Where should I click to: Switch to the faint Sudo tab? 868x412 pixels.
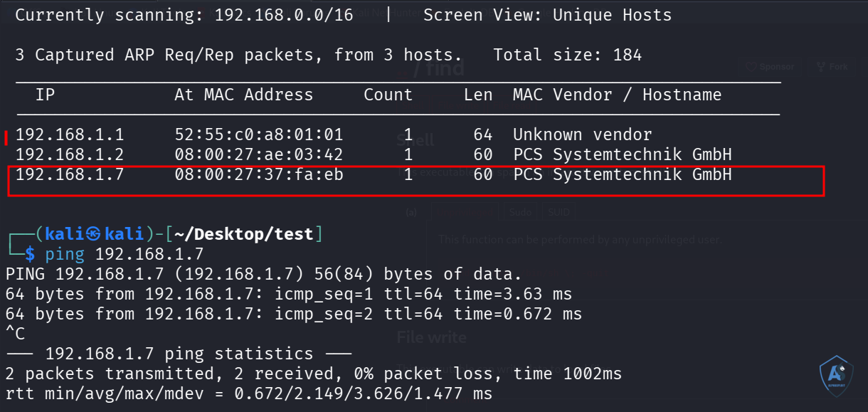click(521, 212)
